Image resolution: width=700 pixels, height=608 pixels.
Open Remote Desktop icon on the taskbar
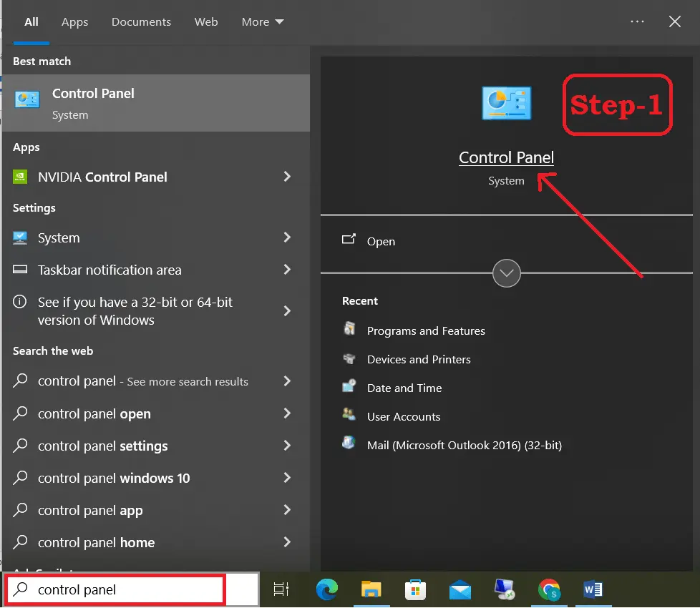pyautogui.click(x=505, y=589)
